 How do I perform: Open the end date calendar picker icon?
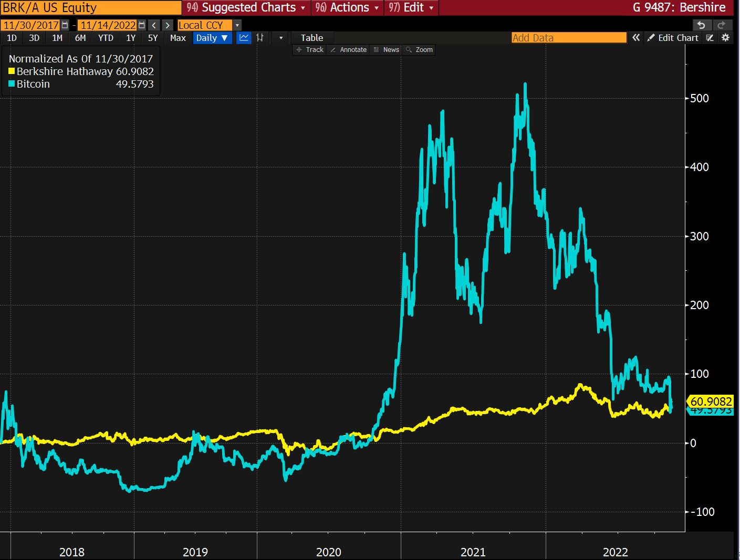click(x=142, y=25)
